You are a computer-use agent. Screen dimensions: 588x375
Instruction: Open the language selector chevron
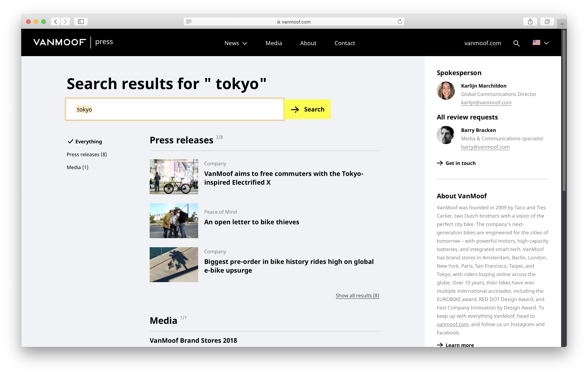(547, 43)
